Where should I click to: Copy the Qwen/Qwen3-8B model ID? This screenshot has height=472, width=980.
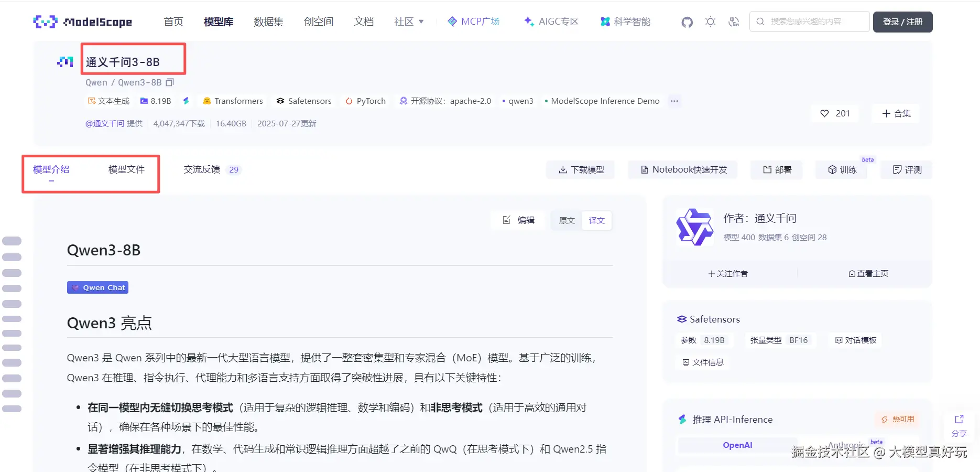[x=170, y=82]
